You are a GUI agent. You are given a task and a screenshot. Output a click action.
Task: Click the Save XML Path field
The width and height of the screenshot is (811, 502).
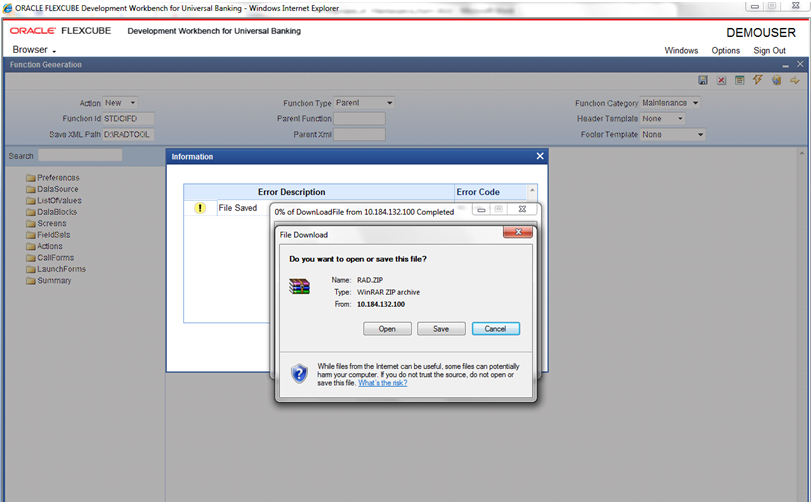tap(128, 134)
